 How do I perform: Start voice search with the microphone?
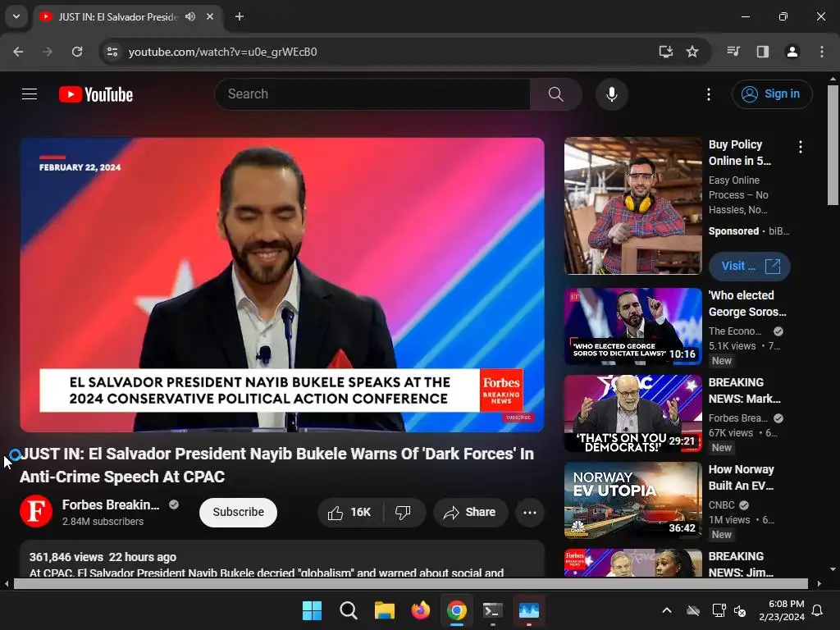point(611,94)
